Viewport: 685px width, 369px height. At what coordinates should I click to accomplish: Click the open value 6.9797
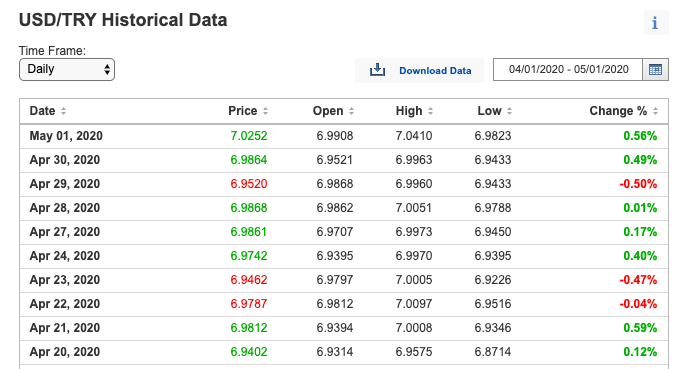(x=335, y=280)
